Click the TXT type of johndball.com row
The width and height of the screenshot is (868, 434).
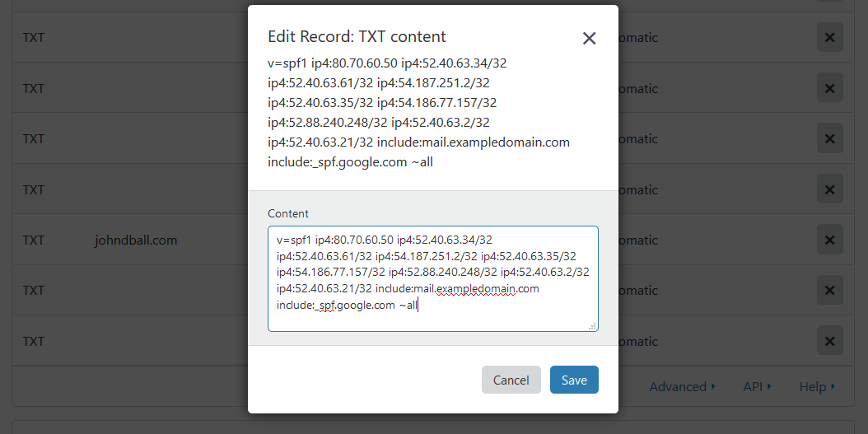[x=33, y=240]
